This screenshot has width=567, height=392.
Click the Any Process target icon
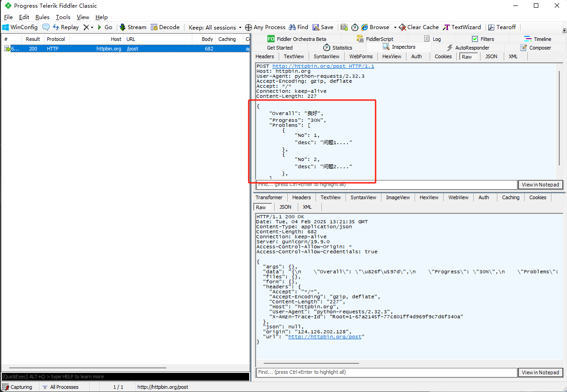(248, 27)
